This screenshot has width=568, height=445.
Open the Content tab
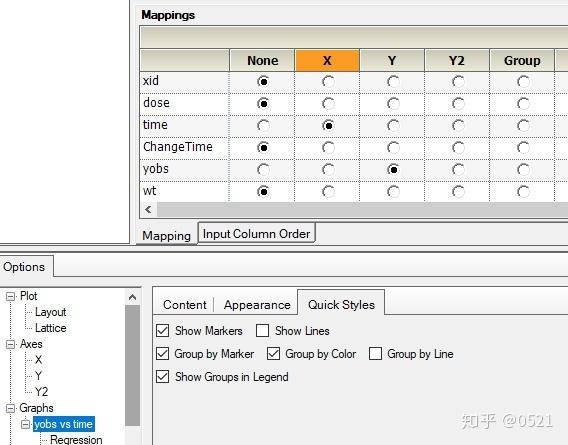click(x=185, y=305)
